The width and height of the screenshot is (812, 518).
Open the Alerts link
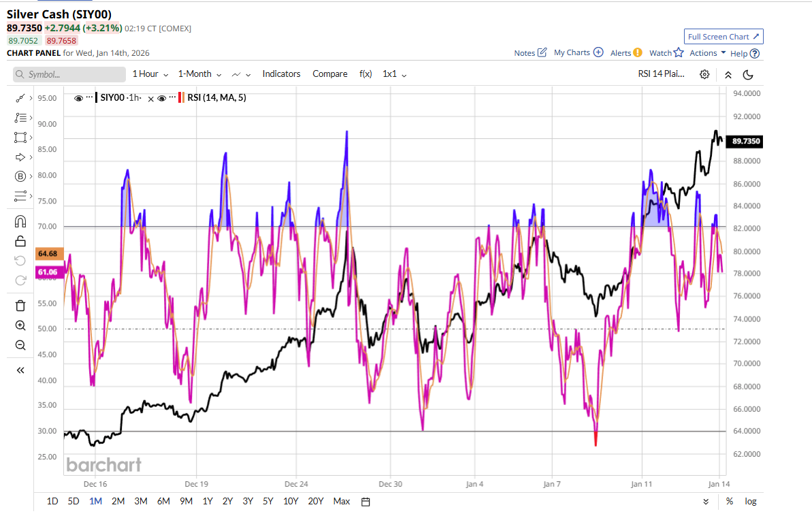click(626, 53)
